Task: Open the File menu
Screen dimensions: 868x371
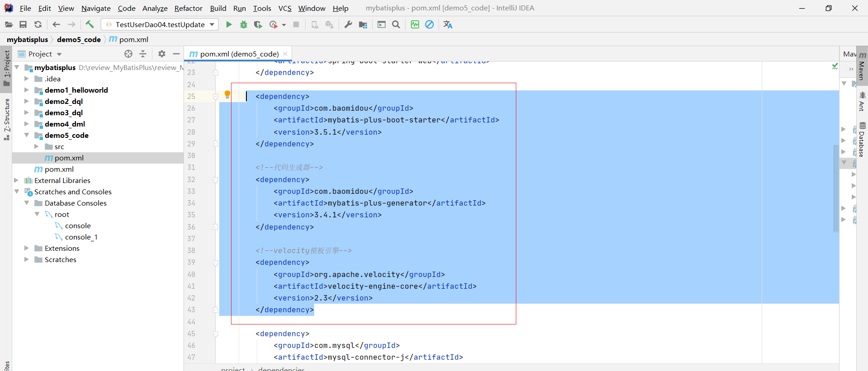Action: (x=25, y=8)
